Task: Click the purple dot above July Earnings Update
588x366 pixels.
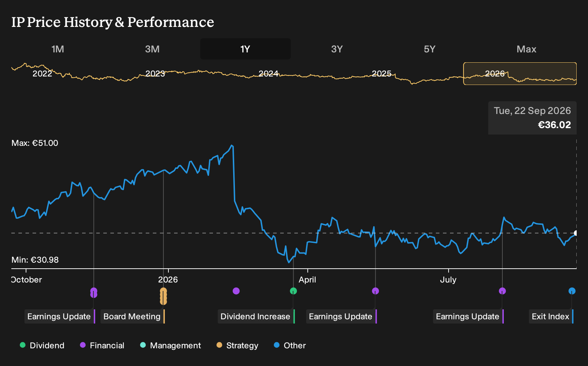Action: point(502,291)
